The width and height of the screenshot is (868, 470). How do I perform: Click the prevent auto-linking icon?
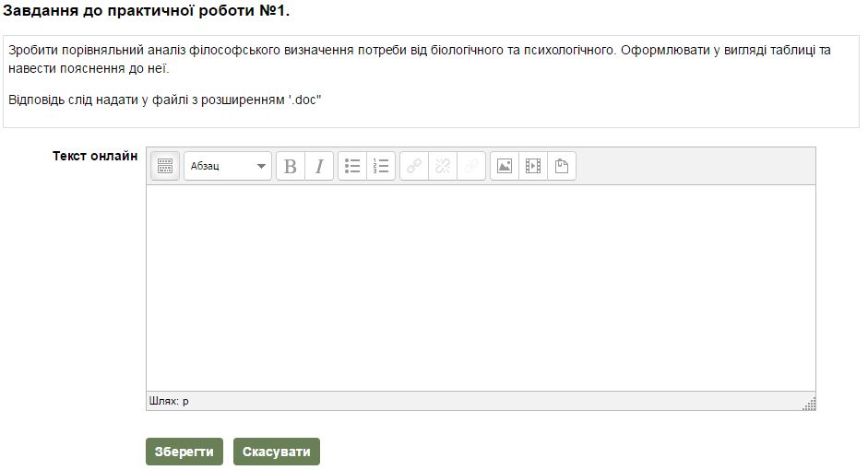click(x=471, y=166)
